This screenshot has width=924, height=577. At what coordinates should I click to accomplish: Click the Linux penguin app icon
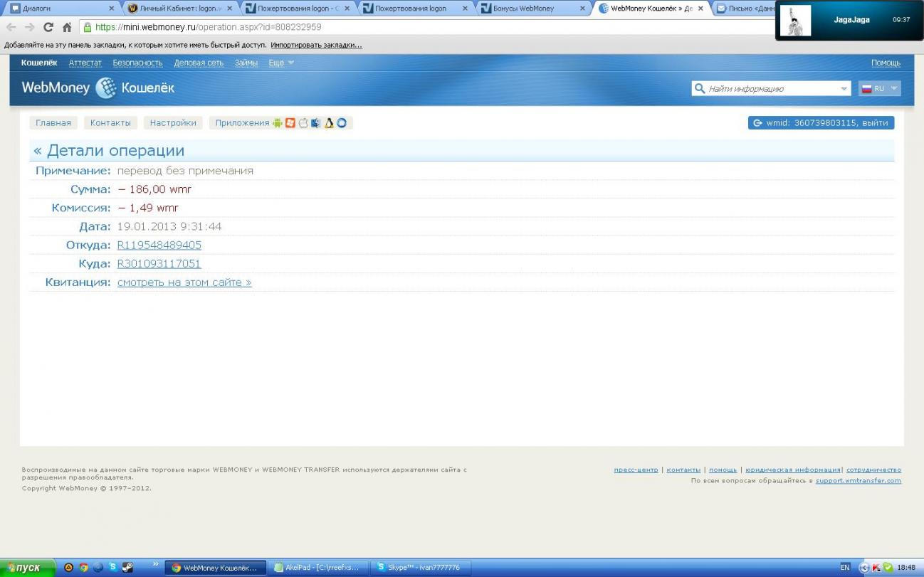click(329, 123)
